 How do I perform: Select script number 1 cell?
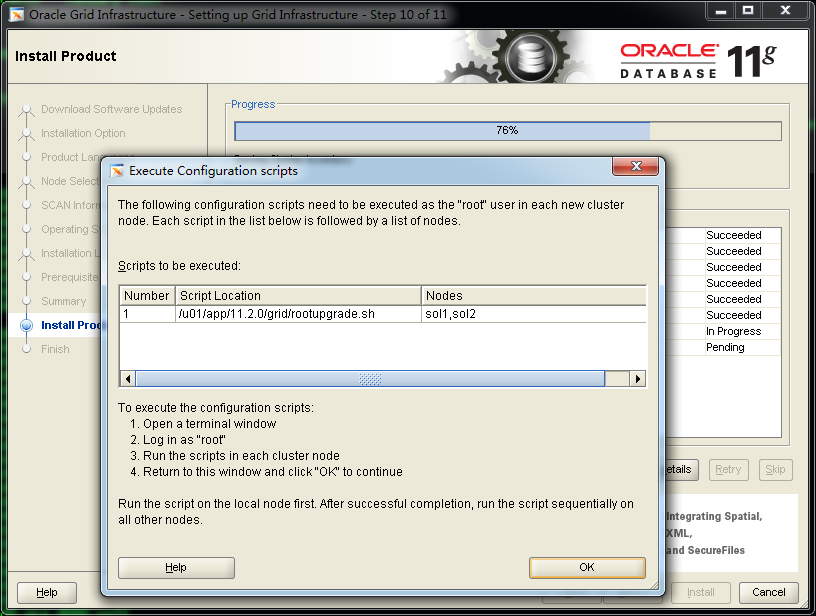[147, 314]
